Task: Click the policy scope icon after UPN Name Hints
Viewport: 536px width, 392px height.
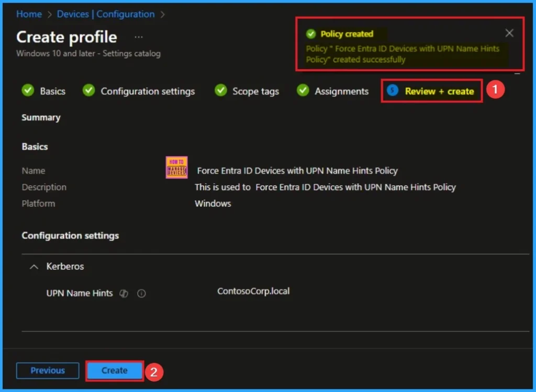Action: 124,294
